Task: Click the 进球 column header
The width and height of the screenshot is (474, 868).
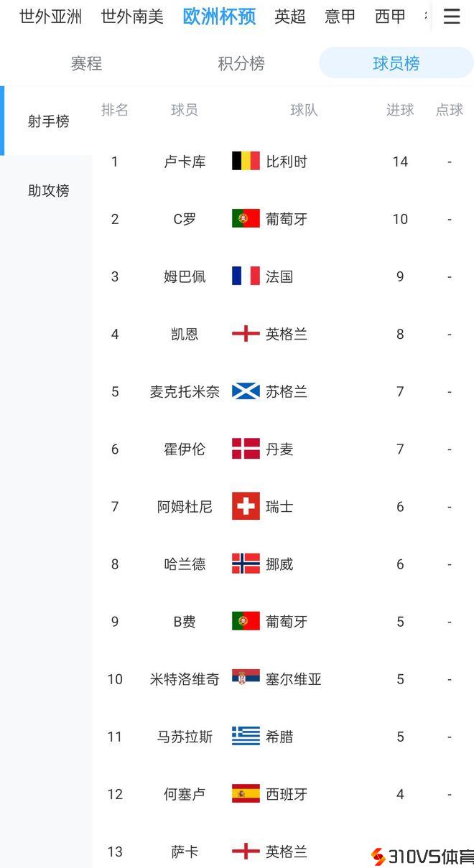Action: point(400,110)
